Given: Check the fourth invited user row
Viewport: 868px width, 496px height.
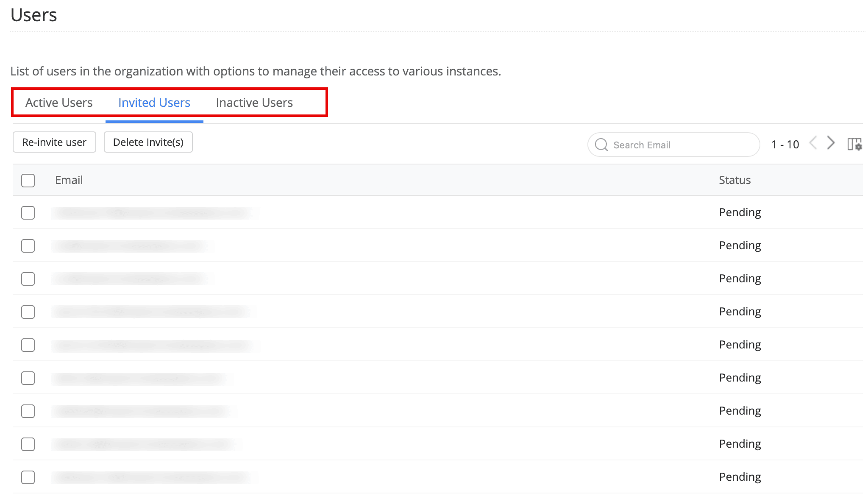Looking at the screenshot, I should (x=28, y=312).
